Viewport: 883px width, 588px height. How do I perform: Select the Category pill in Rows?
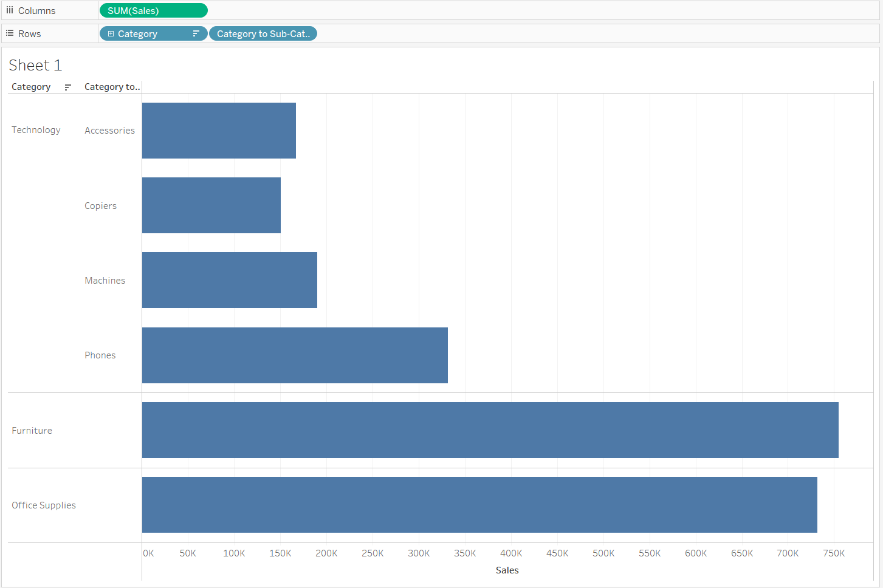click(x=153, y=34)
